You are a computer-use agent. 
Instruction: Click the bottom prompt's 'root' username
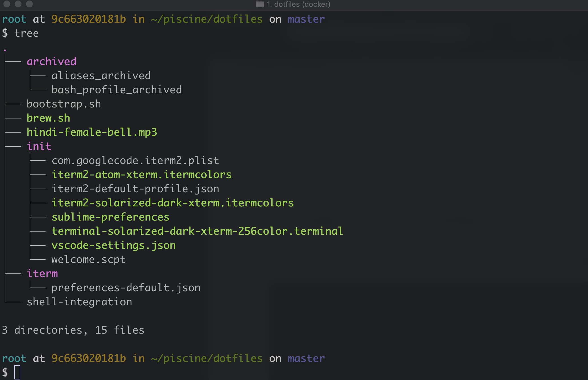pos(14,359)
